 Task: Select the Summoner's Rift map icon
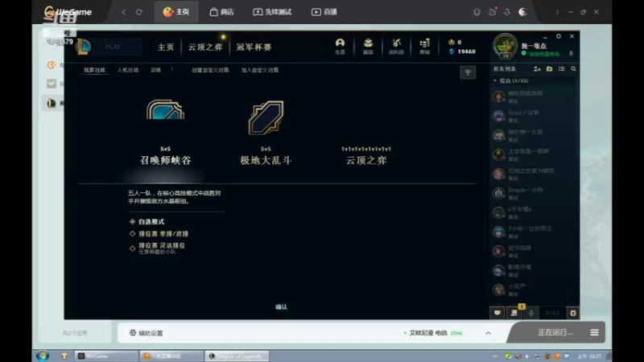pyautogui.click(x=166, y=110)
